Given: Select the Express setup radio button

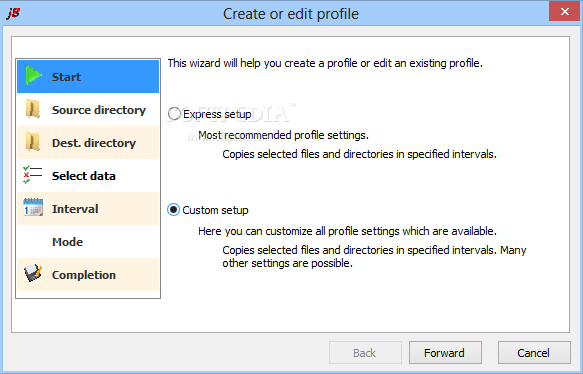Looking at the screenshot, I should [x=174, y=114].
